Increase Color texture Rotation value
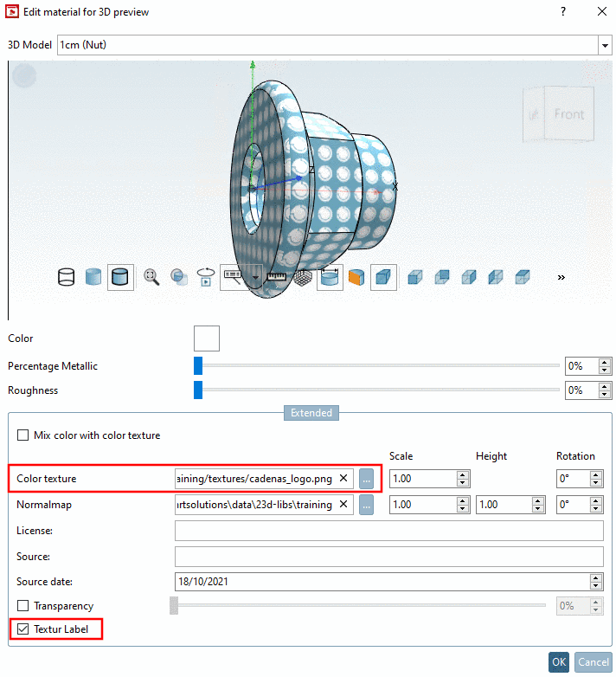This screenshot has width=616, height=677. pyautogui.click(x=596, y=475)
